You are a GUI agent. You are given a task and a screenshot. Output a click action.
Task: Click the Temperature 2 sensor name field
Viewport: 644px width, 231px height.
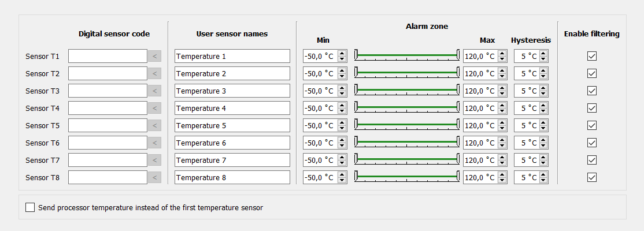click(232, 73)
